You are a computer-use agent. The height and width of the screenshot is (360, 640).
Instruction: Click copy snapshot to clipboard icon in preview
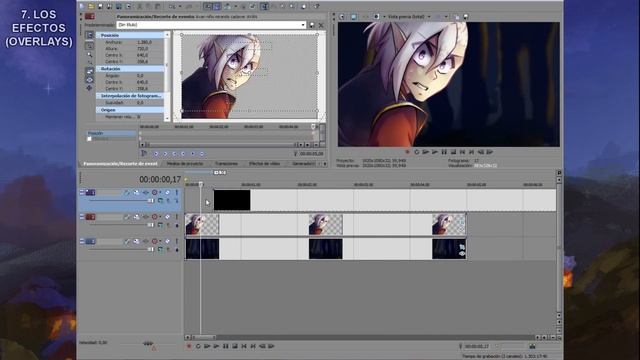pos(456,17)
